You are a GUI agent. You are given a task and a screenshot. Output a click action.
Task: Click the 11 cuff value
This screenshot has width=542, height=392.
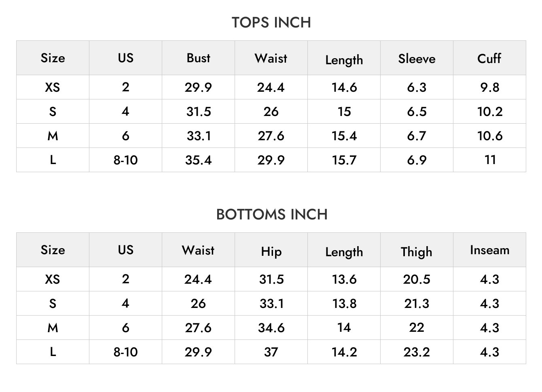pos(490,160)
